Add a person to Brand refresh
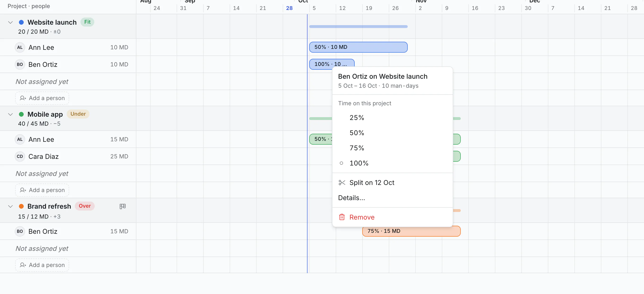 42,265
